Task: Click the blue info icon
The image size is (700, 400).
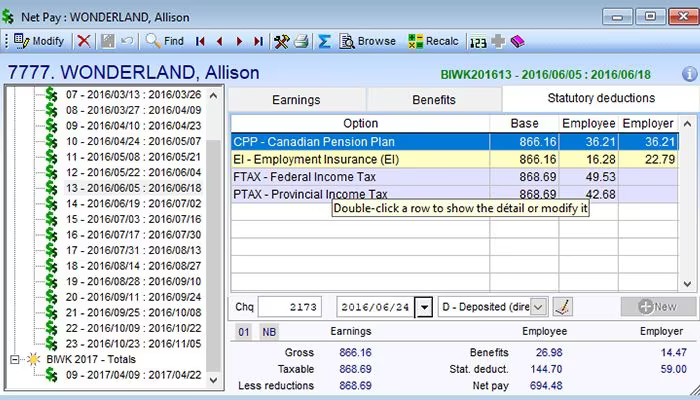Action: (690, 74)
